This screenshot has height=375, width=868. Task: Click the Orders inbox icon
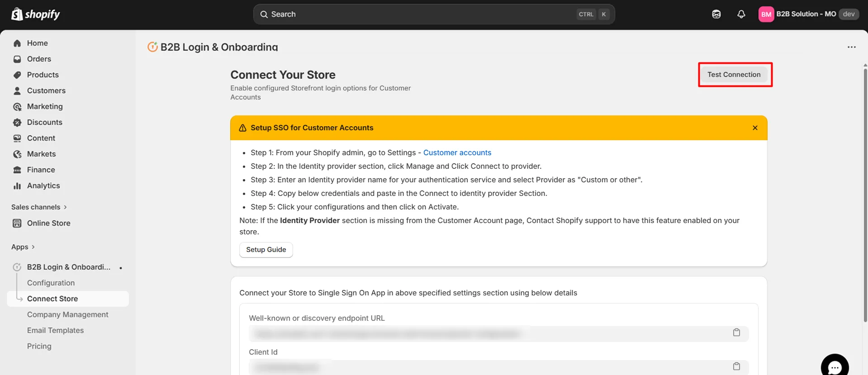(17, 59)
